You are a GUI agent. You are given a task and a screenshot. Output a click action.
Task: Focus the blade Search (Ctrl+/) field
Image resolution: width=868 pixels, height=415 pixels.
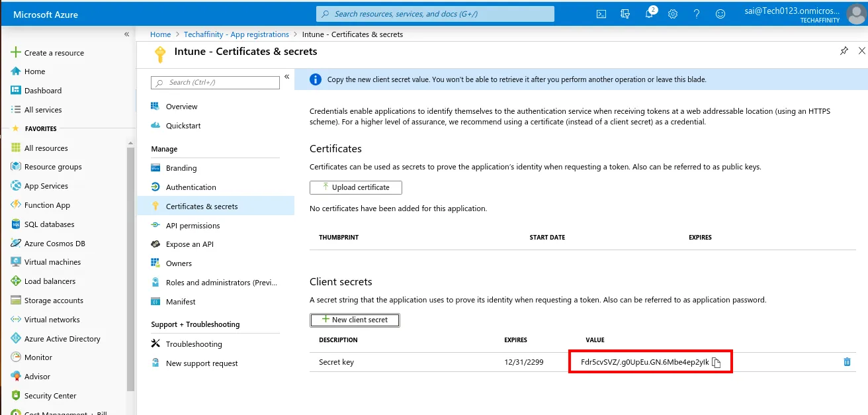click(x=216, y=83)
